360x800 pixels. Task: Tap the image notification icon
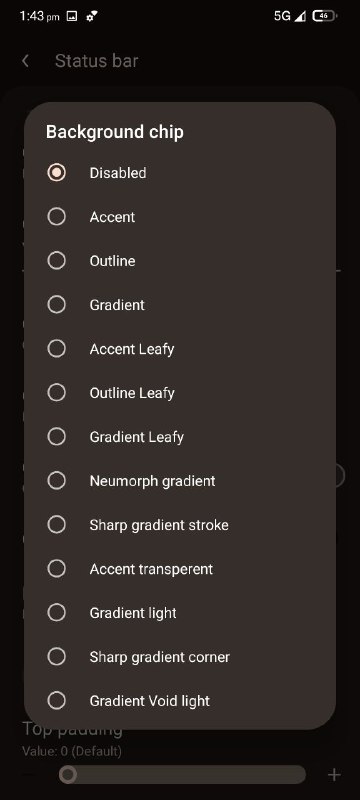click(72, 16)
